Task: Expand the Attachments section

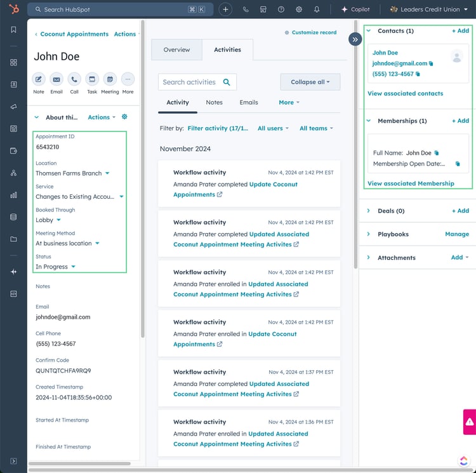Action: coord(369,257)
